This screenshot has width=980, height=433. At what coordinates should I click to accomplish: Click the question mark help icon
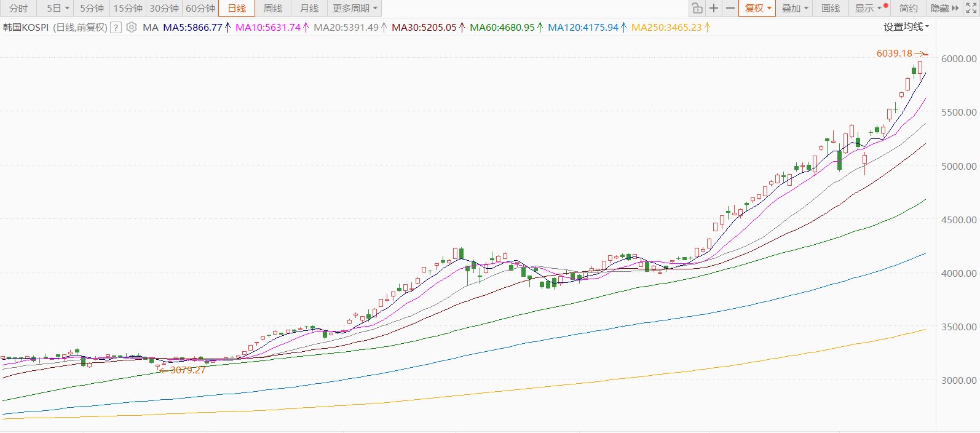click(x=116, y=28)
